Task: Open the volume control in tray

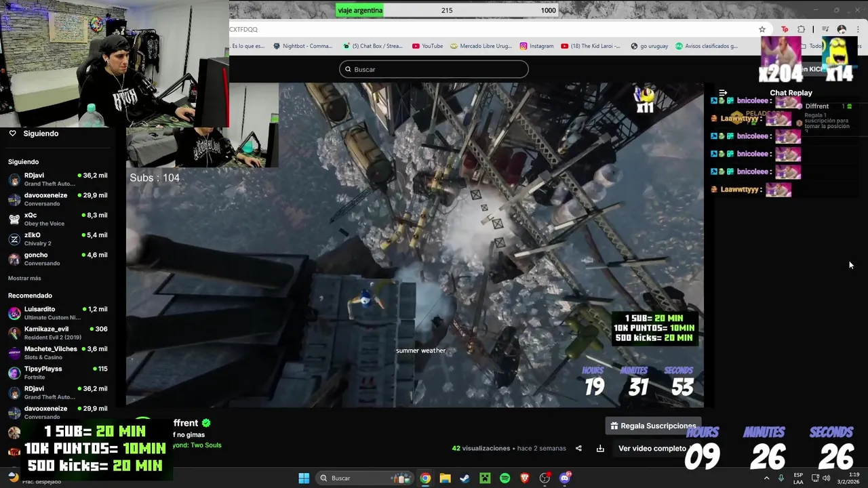Action: tap(825, 478)
